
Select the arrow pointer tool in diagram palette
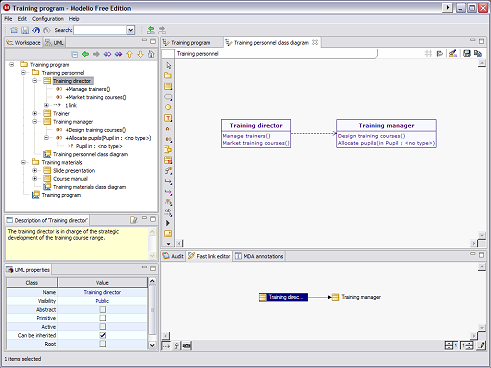point(168,65)
